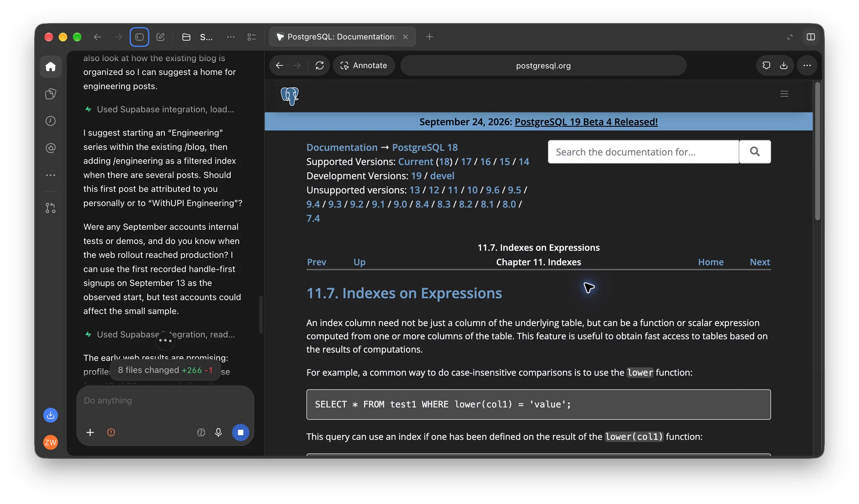This screenshot has width=859, height=504.
Task: Open the folder icon in title bar
Action: (186, 37)
